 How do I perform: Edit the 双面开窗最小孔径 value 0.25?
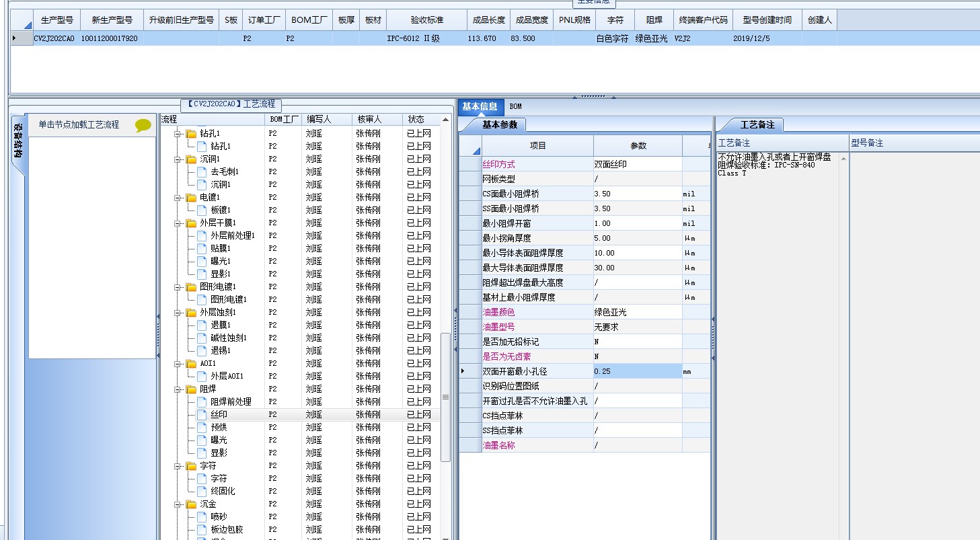point(638,371)
